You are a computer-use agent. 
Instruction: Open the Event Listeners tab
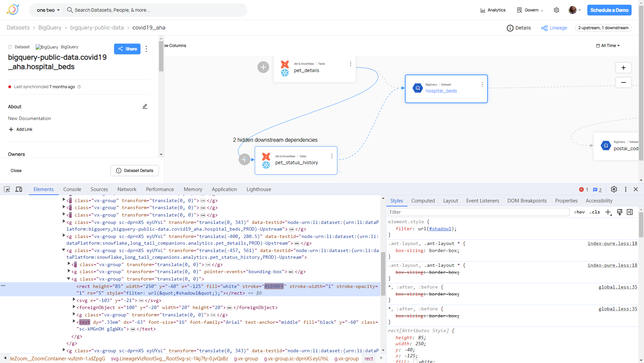[x=482, y=201]
